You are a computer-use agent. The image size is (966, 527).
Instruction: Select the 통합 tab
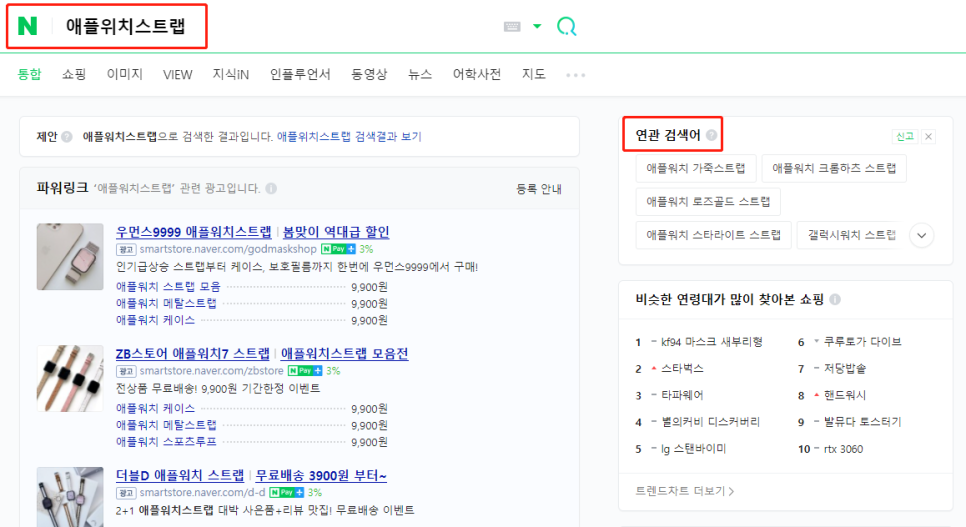[x=29, y=75]
